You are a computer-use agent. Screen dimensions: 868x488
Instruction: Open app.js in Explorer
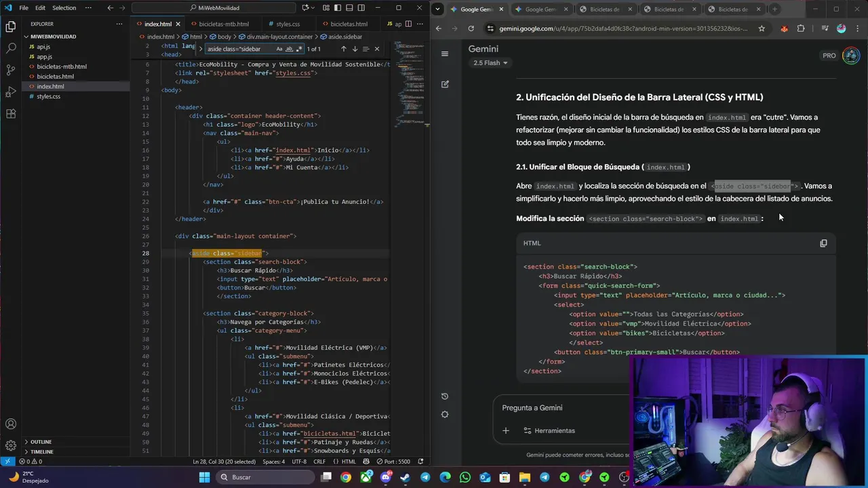[x=44, y=57]
